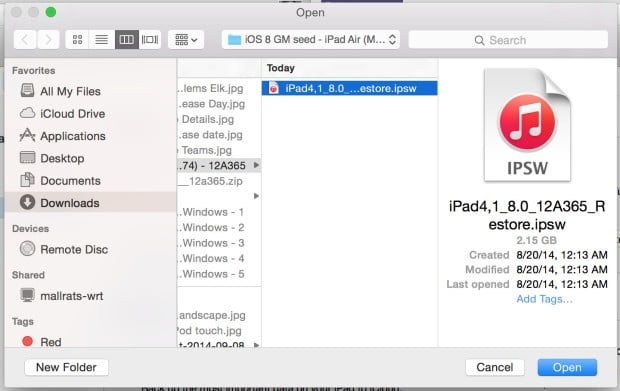Click the Cancel button
Screen dimensions: 620x391
pos(495,367)
